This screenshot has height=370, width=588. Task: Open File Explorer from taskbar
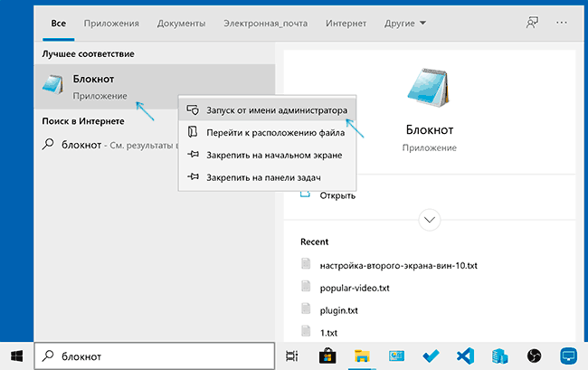tap(362, 356)
